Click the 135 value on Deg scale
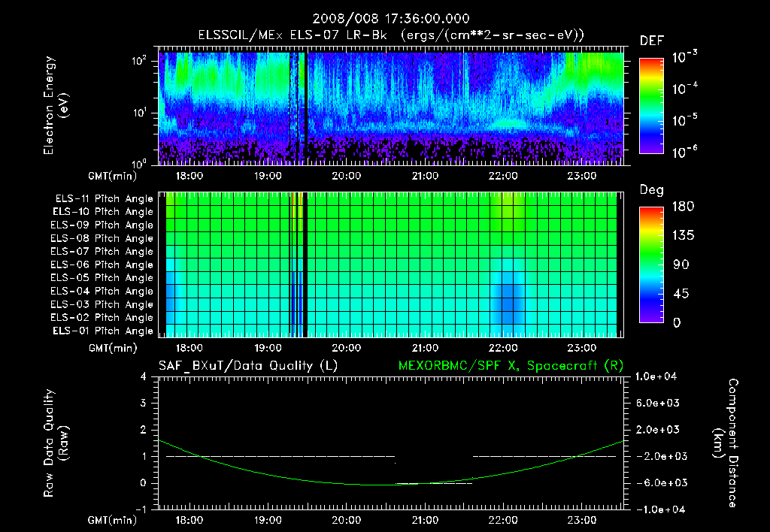Screen dimensions: 770x532 pyautogui.click(x=683, y=236)
